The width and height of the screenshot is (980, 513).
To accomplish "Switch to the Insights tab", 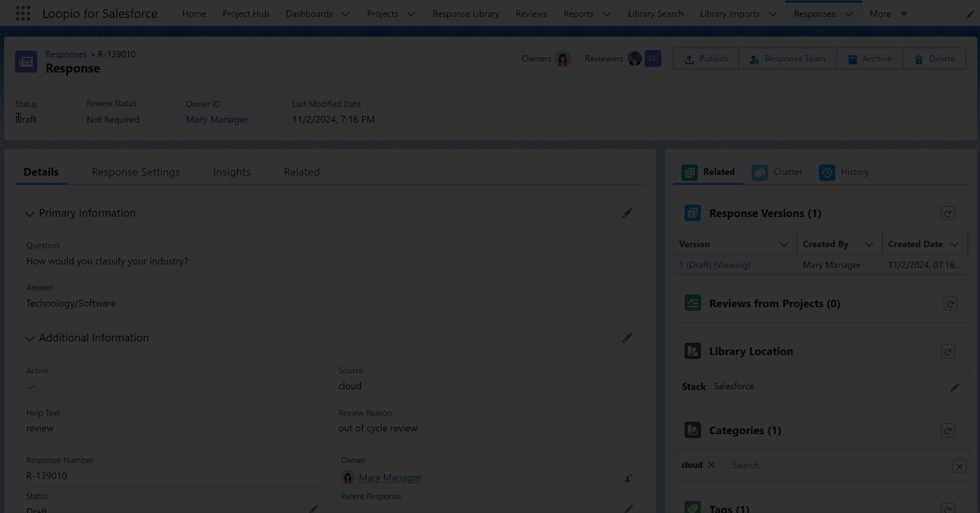I will pyautogui.click(x=232, y=172).
